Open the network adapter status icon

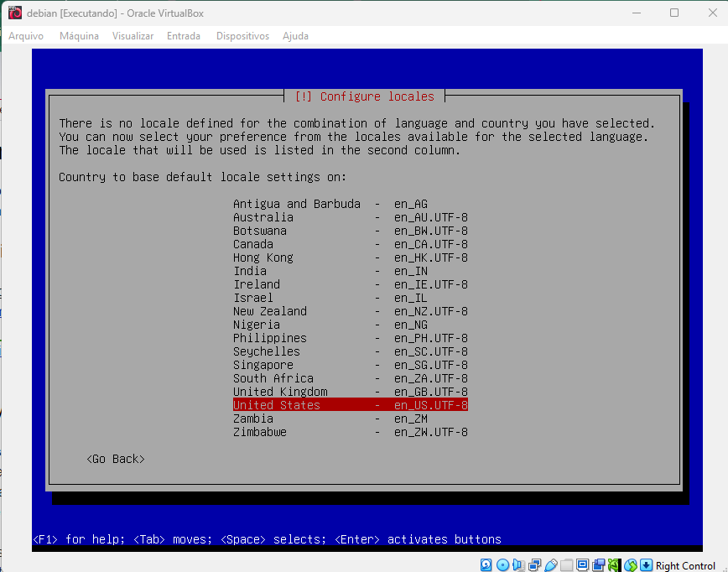(535, 565)
